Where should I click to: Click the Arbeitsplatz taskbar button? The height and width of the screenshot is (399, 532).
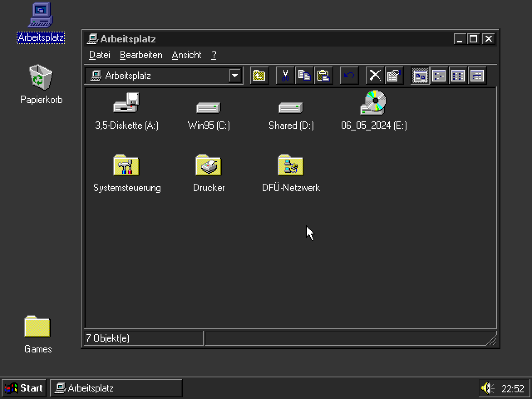click(x=116, y=388)
